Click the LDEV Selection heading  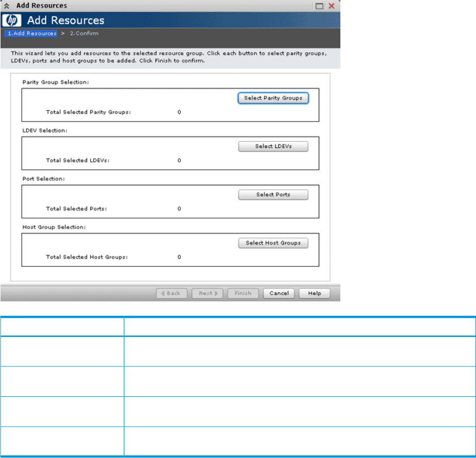point(45,130)
